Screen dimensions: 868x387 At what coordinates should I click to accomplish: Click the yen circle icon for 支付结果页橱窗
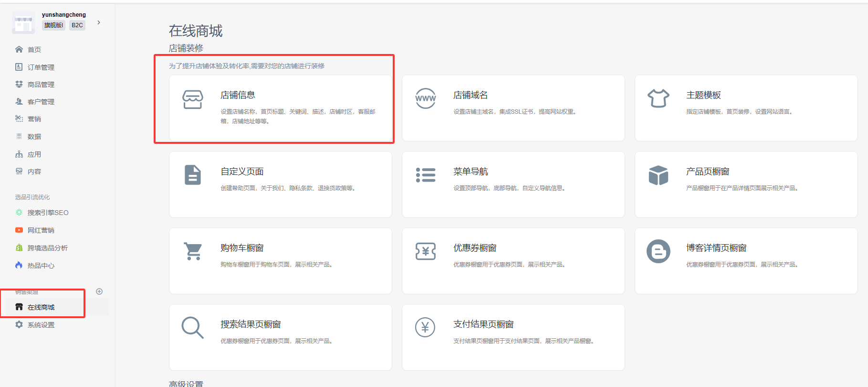(425, 328)
